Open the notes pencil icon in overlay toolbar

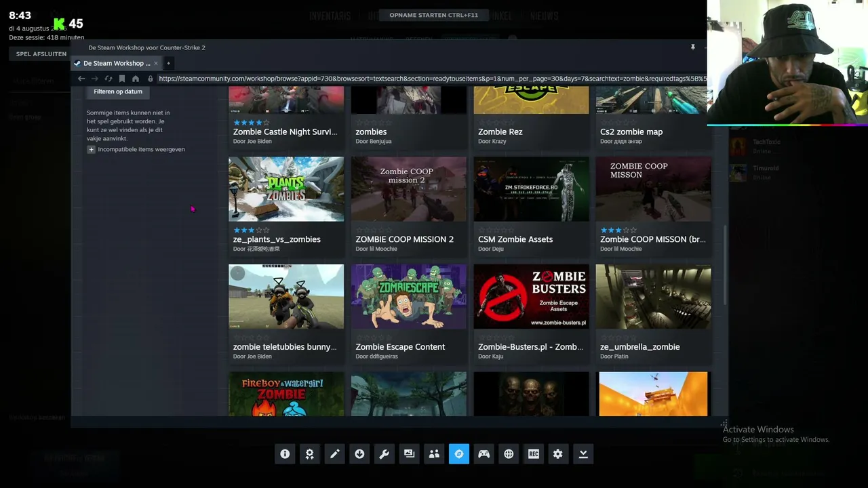coord(334,454)
